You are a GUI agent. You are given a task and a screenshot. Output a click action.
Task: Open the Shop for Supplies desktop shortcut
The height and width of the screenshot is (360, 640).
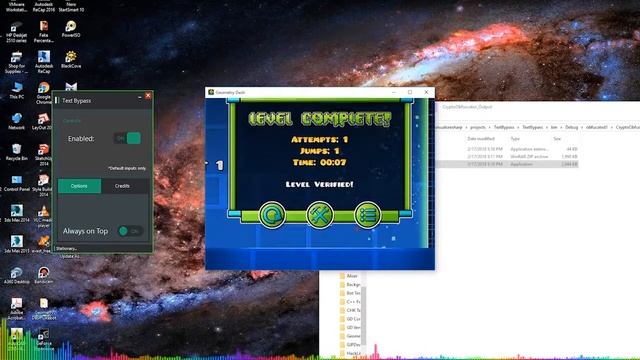click(16, 62)
